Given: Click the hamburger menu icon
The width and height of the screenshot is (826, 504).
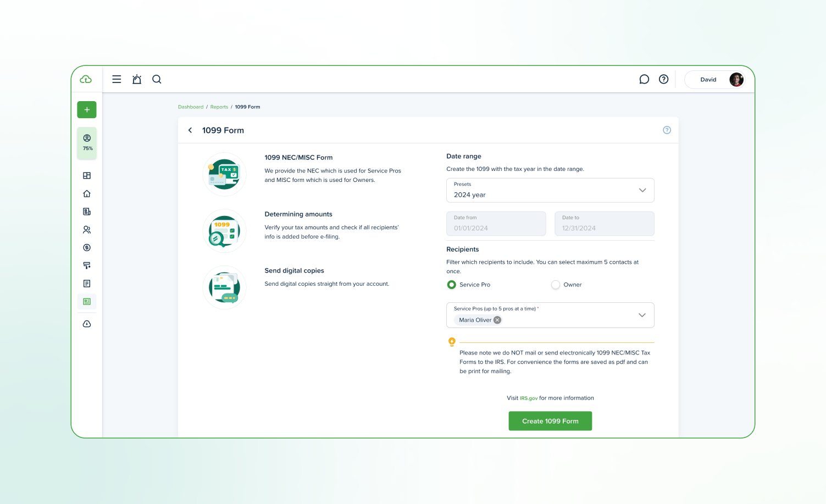Looking at the screenshot, I should [117, 79].
